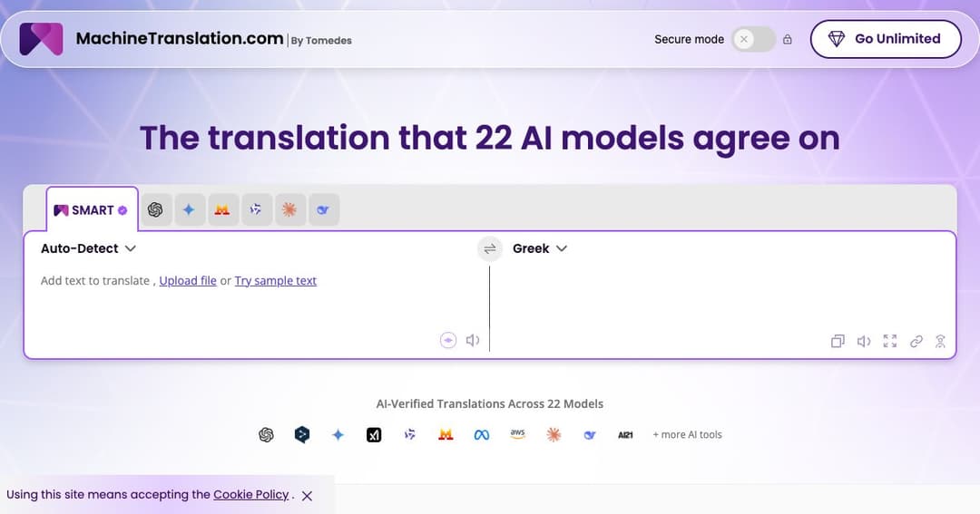This screenshot has width=980, height=514.
Task: Click the Qwen logo in the models row
Action: point(410,435)
